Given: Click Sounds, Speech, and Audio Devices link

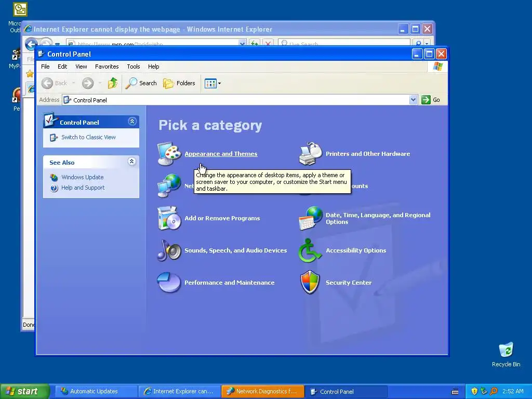Looking at the screenshot, I should point(236,250).
